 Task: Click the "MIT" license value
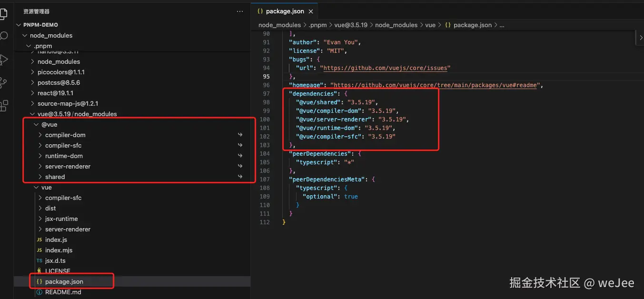click(335, 51)
